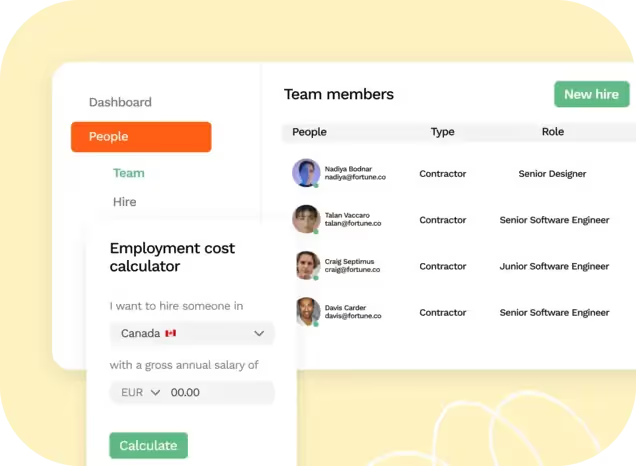Open the Team submenu item
636x466 pixels.
coord(129,173)
